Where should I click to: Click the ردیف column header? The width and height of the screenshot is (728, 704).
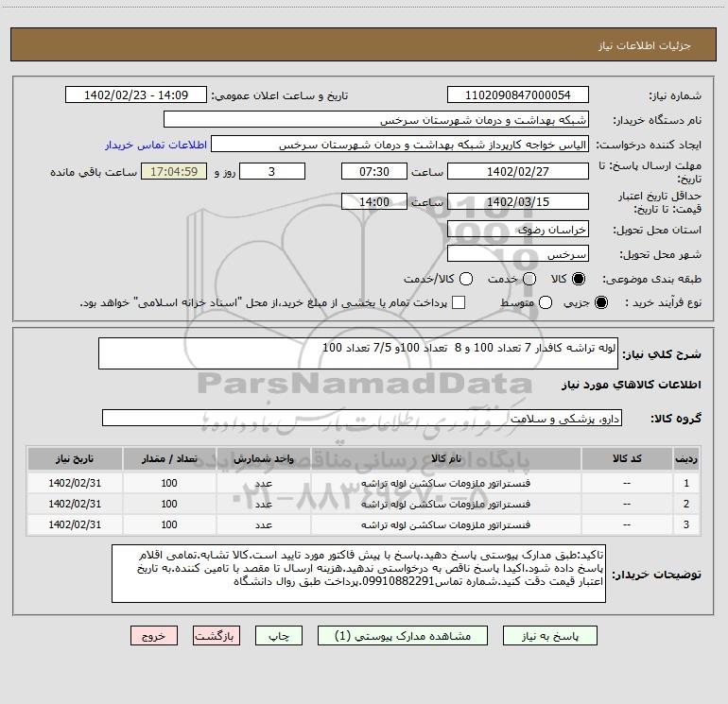tap(686, 458)
